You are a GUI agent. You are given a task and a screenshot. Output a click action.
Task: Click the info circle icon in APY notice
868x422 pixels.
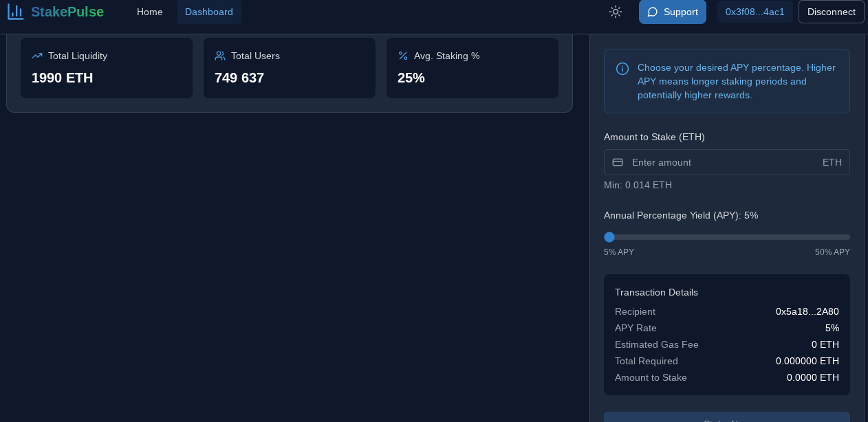(622, 69)
